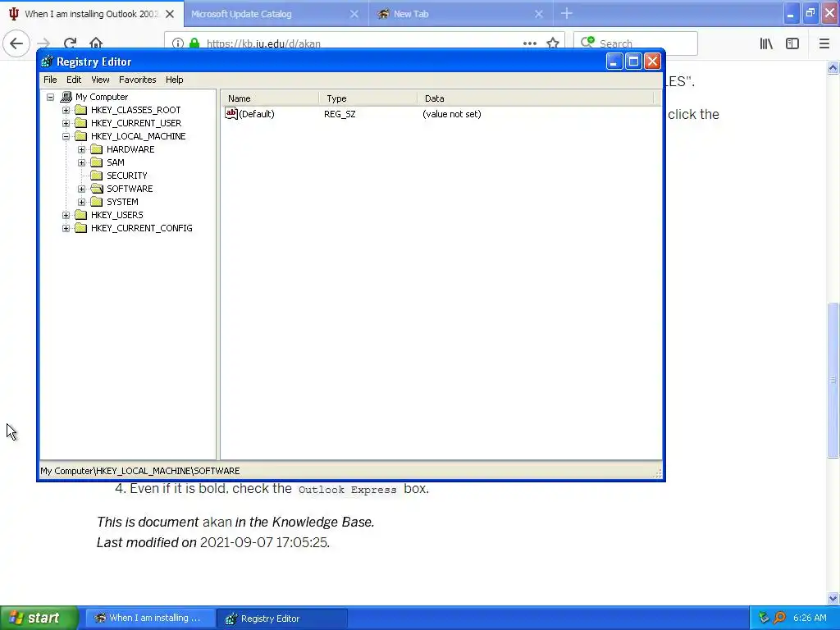Click the Firefox address bar URL
This screenshot has height=630, width=840.
click(263, 43)
